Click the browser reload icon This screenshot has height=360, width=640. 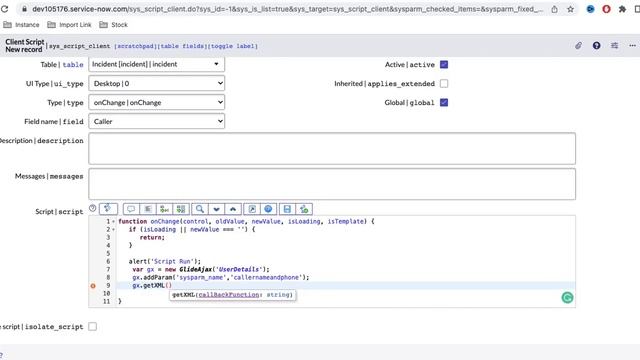(x=4, y=9)
